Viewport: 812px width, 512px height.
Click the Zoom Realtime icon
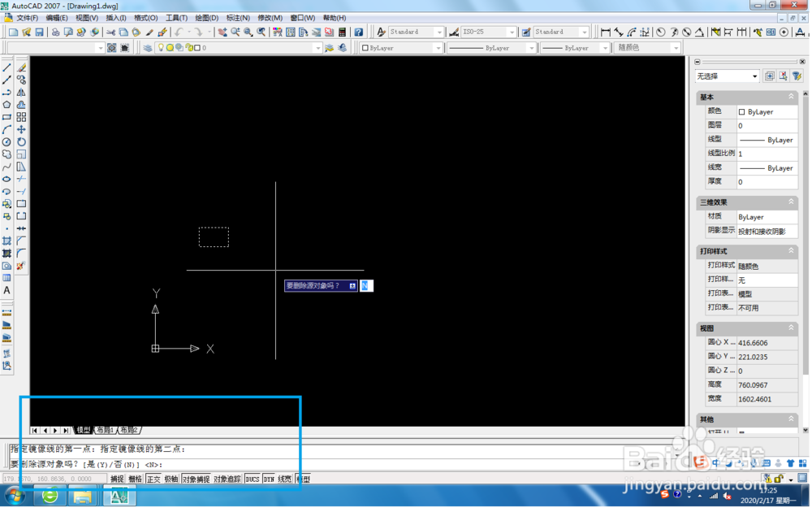235,33
